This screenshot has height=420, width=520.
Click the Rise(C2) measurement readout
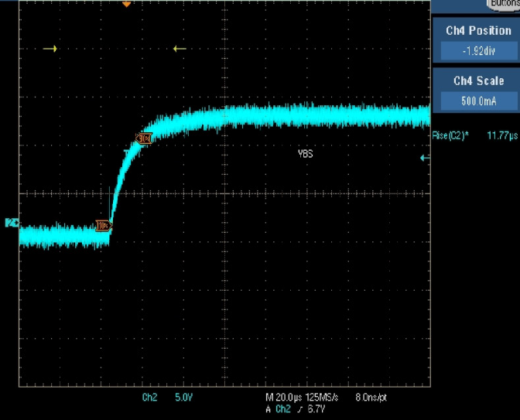(x=450, y=135)
